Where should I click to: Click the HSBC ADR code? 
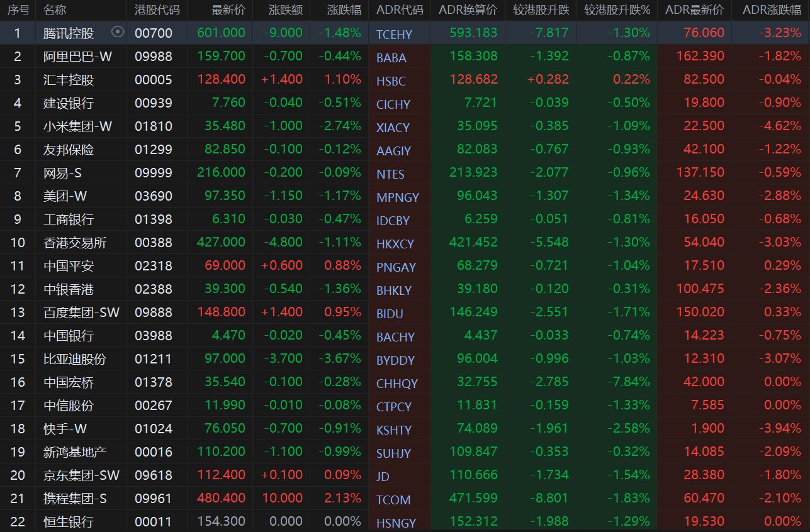coord(391,81)
